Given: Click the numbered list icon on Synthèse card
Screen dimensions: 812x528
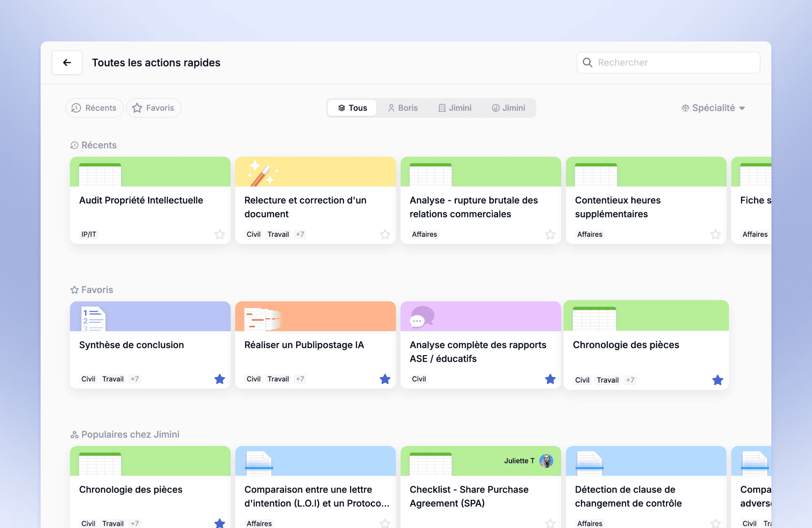Looking at the screenshot, I should [x=93, y=319].
